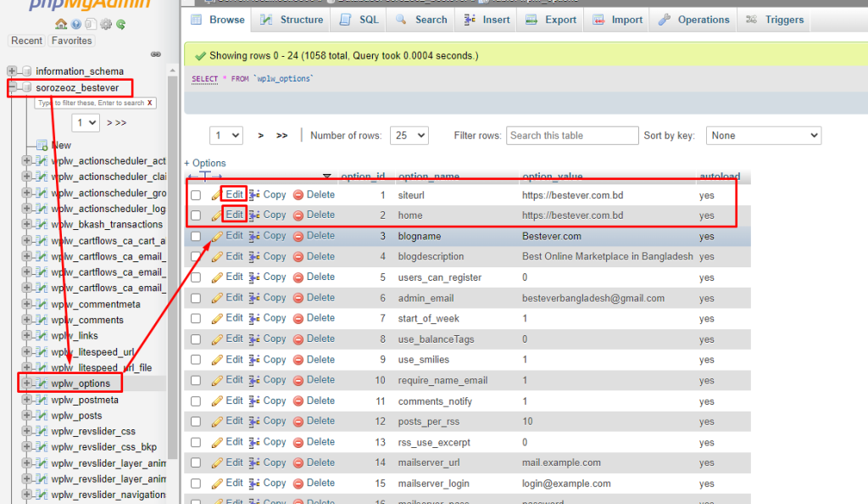Tick the use_balanceTags row checkbox

pyautogui.click(x=196, y=339)
